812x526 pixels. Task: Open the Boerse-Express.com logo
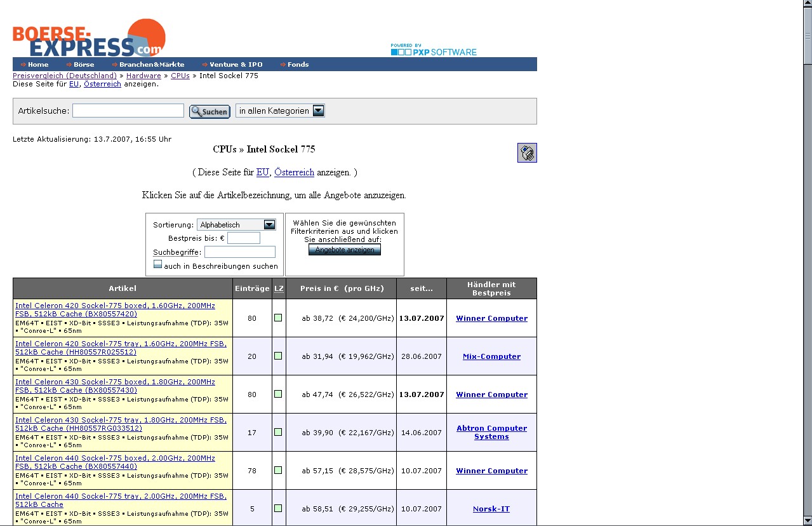coord(89,37)
